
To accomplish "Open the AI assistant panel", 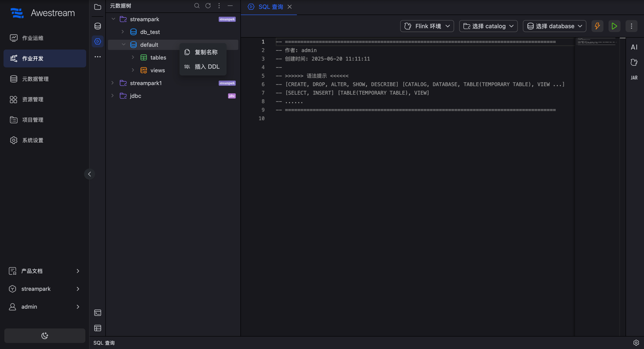I will coord(634,47).
